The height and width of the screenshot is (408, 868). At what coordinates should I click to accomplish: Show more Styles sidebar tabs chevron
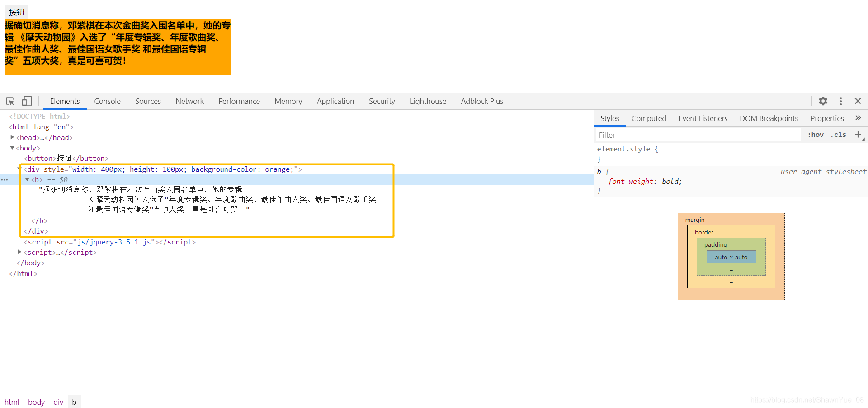[x=858, y=118]
